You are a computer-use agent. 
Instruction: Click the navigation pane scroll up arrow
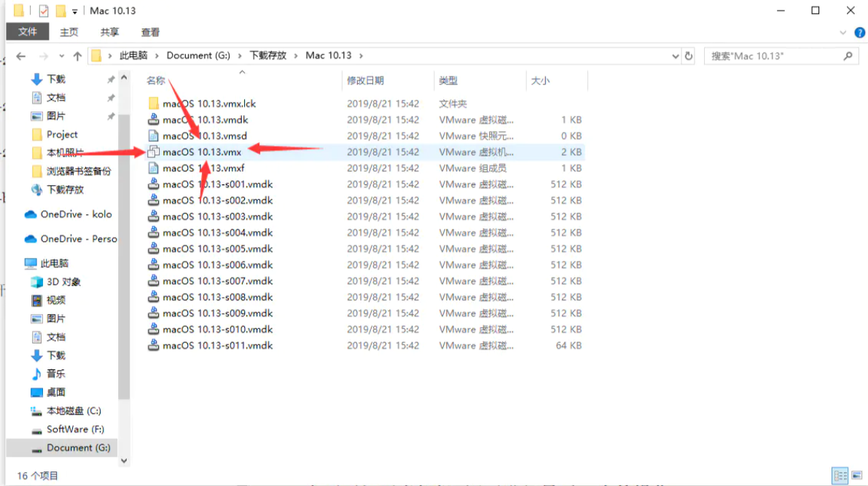pos(124,77)
